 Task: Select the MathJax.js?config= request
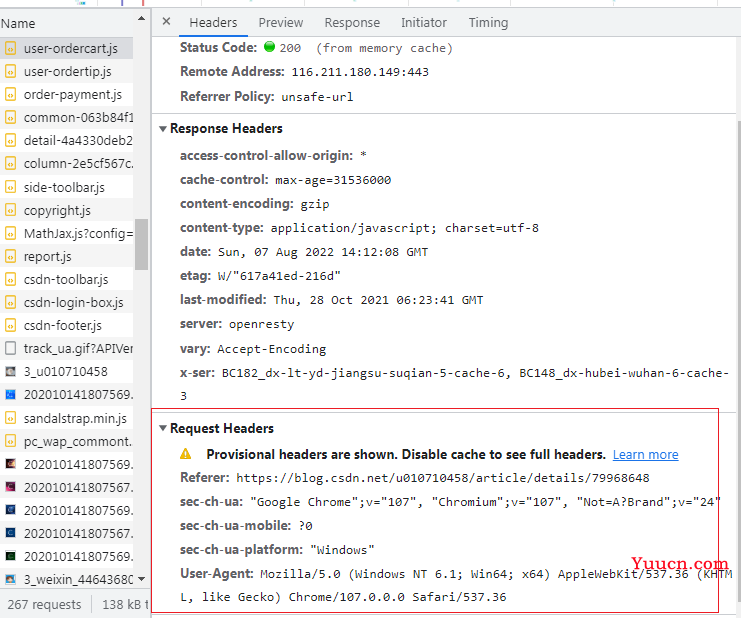coord(67,233)
